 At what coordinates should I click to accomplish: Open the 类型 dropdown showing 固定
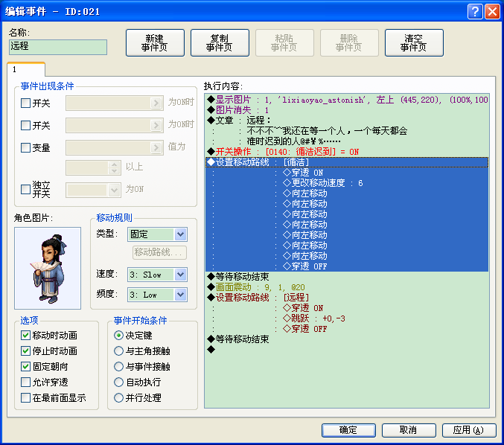(157, 234)
